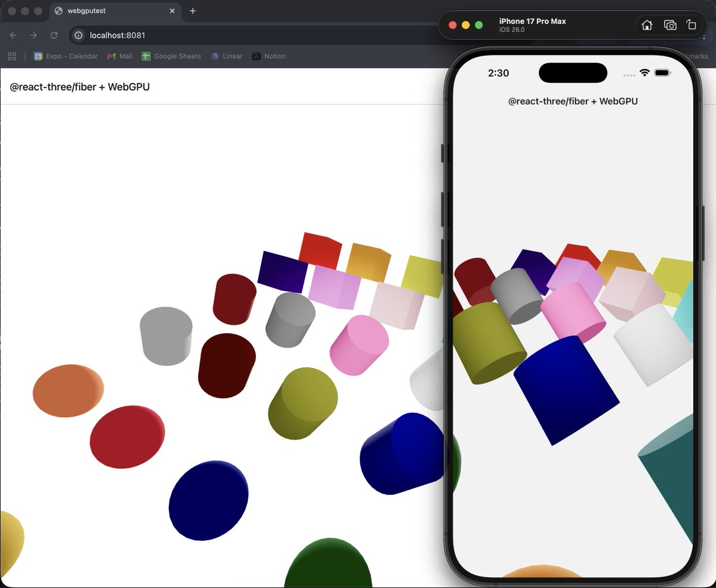Viewport: 716px width, 588px height.
Task: Open the apps grid in bookmarks bar
Action: tap(11, 56)
